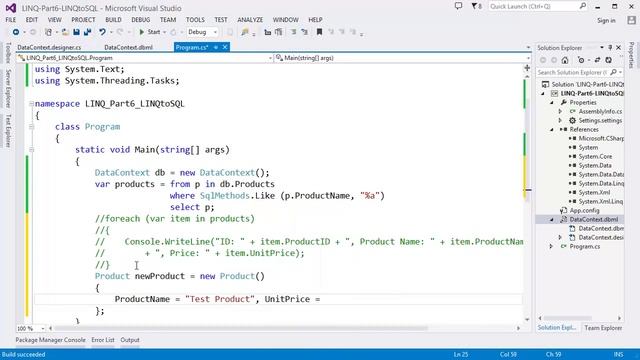The width and height of the screenshot is (640, 360).
Task: Open the ANALYZE menu
Action: pos(250,20)
